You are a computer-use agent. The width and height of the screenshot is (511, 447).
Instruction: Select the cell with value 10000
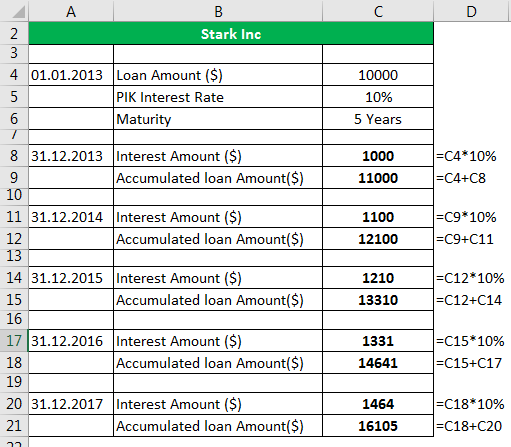coord(378,75)
